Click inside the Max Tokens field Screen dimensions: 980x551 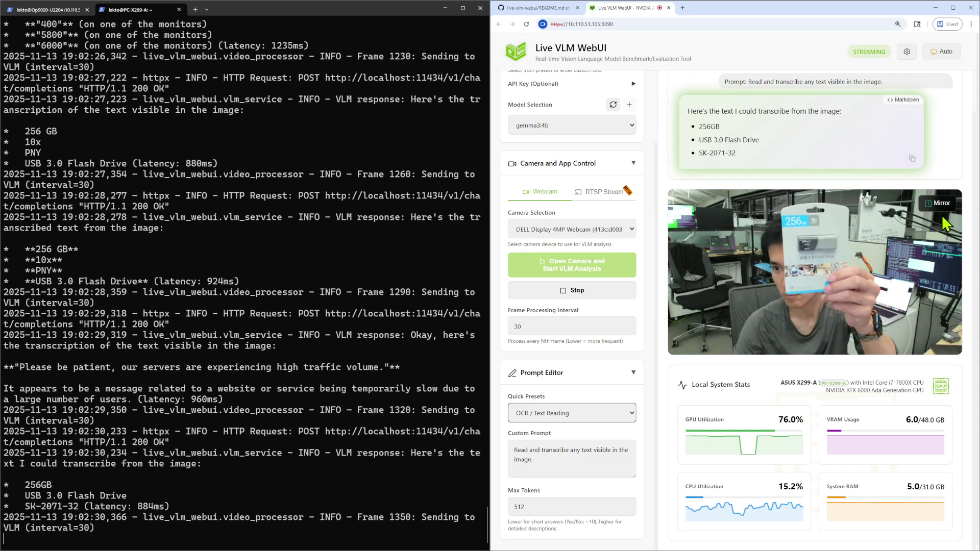[x=572, y=507]
